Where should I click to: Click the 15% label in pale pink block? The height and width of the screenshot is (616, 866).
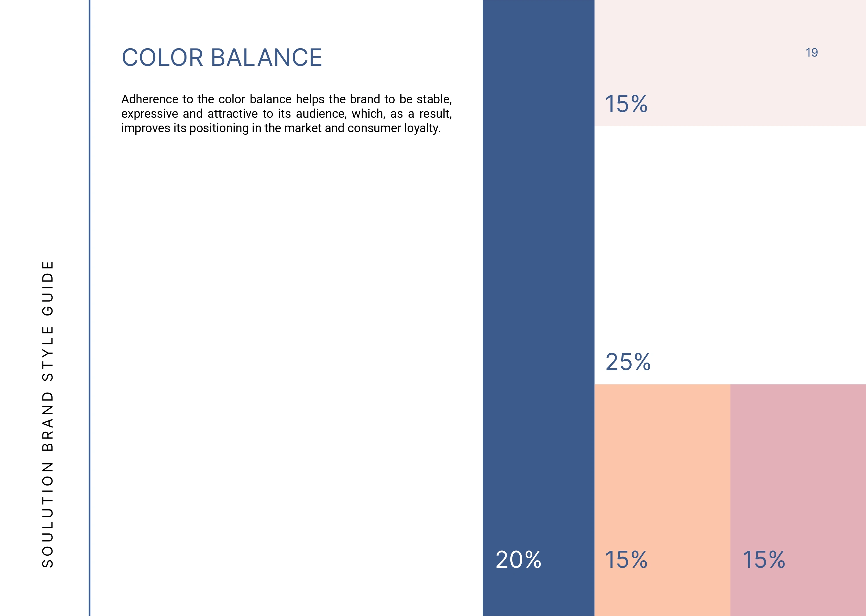(626, 104)
